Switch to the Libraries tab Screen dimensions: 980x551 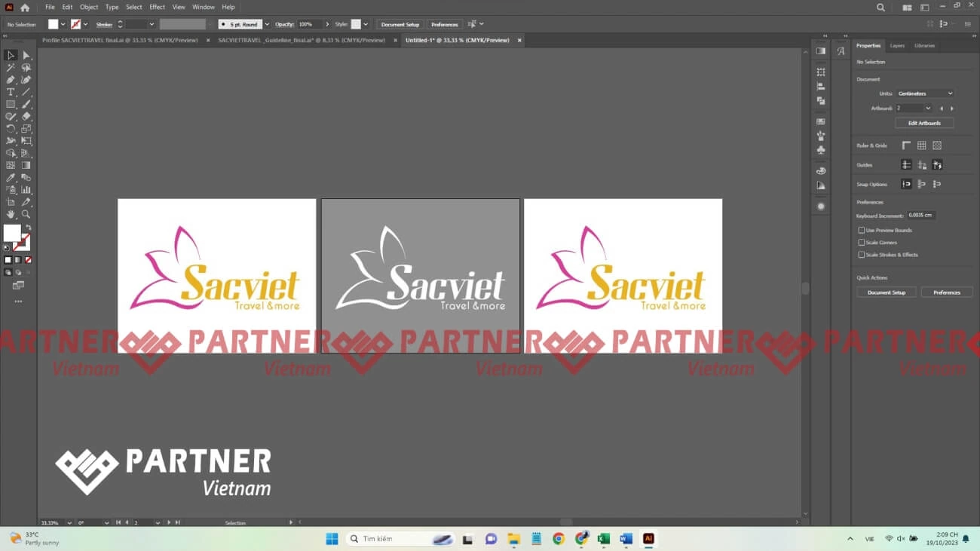tap(924, 45)
